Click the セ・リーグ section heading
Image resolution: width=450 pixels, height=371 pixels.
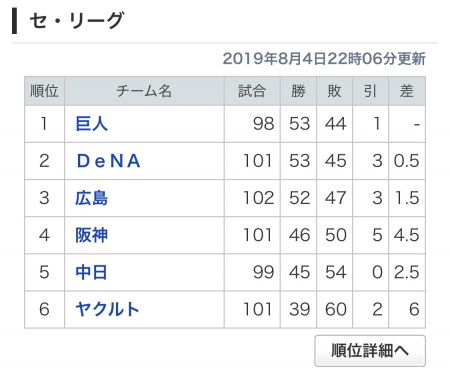pyautogui.click(x=77, y=21)
